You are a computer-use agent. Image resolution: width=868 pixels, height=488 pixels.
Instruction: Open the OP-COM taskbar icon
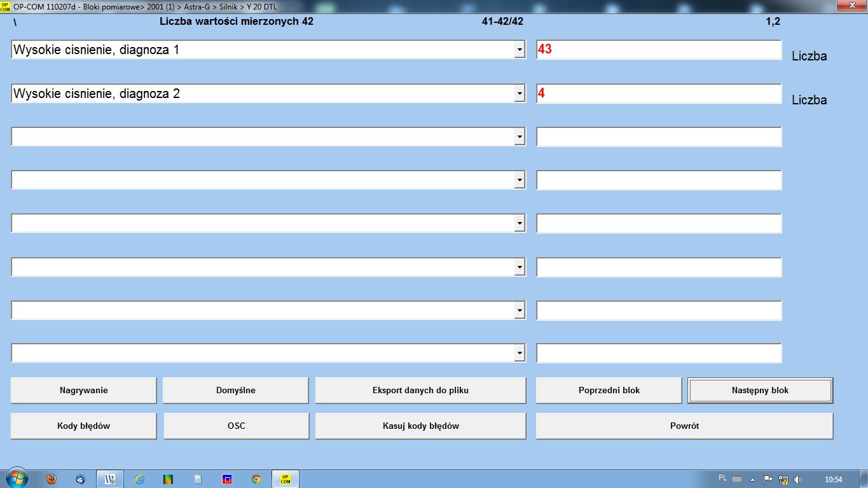point(286,479)
